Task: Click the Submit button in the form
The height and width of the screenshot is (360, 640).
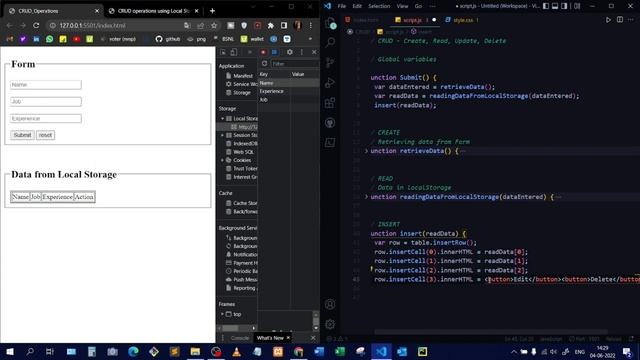Action: click(22, 135)
